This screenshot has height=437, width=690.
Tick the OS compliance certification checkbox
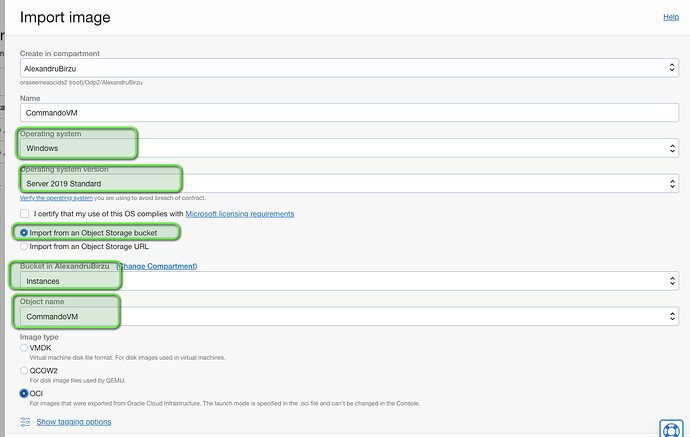coord(25,214)
